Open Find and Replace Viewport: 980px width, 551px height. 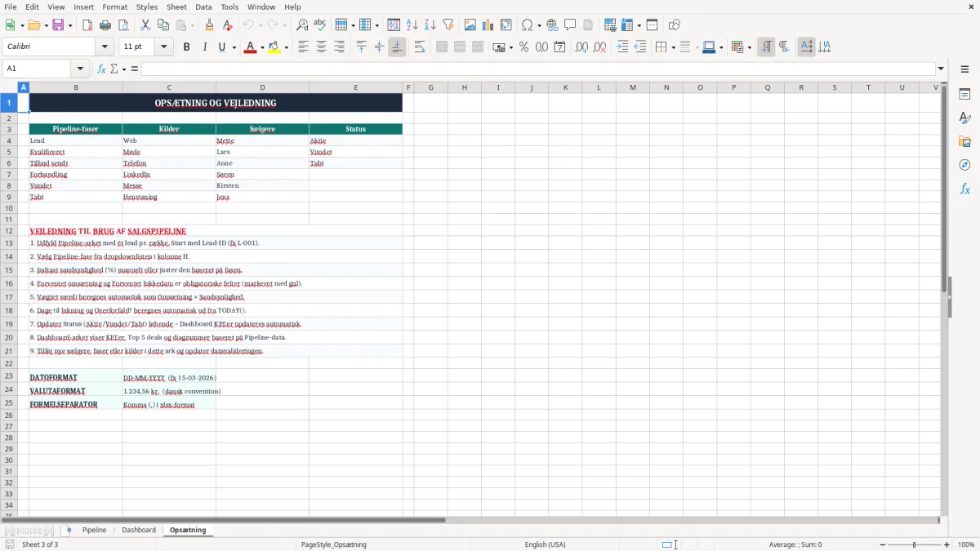pyautogui.click(x=302, y=25)
